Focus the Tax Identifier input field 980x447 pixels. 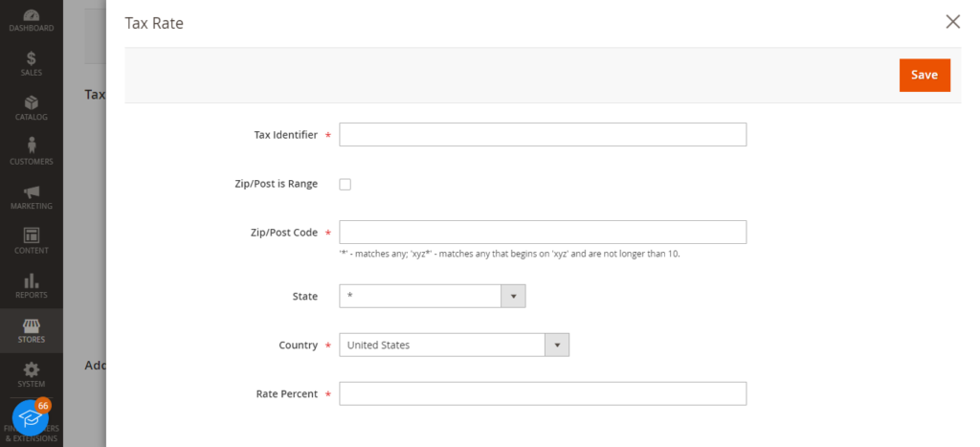[x=543, y=134]
